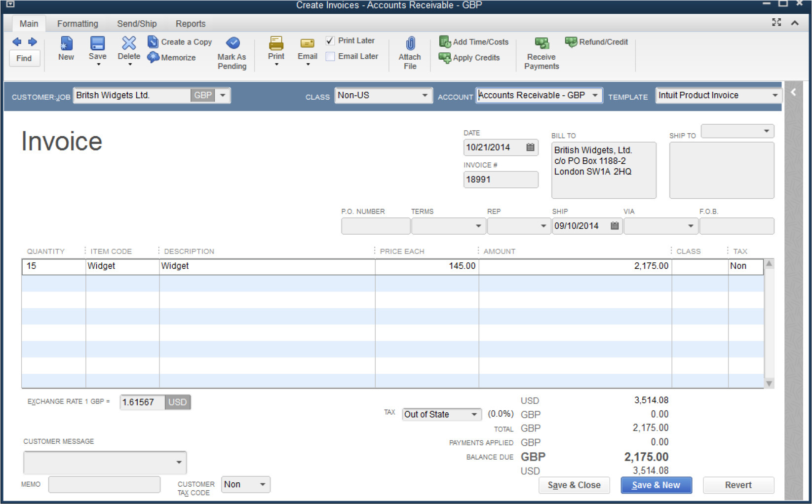
Task: Switch to the Reports tab
Action: 191,24
